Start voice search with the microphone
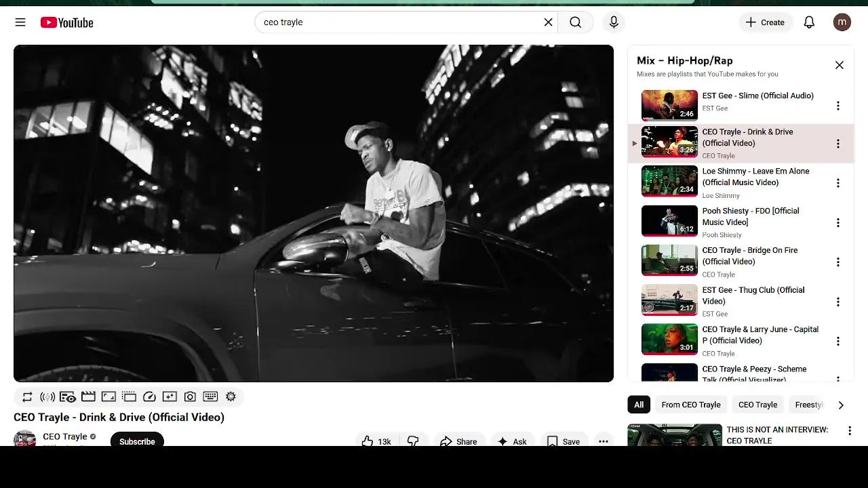This screenshot has width=868, height=488. pyautogui.click(x=614, y=22)
